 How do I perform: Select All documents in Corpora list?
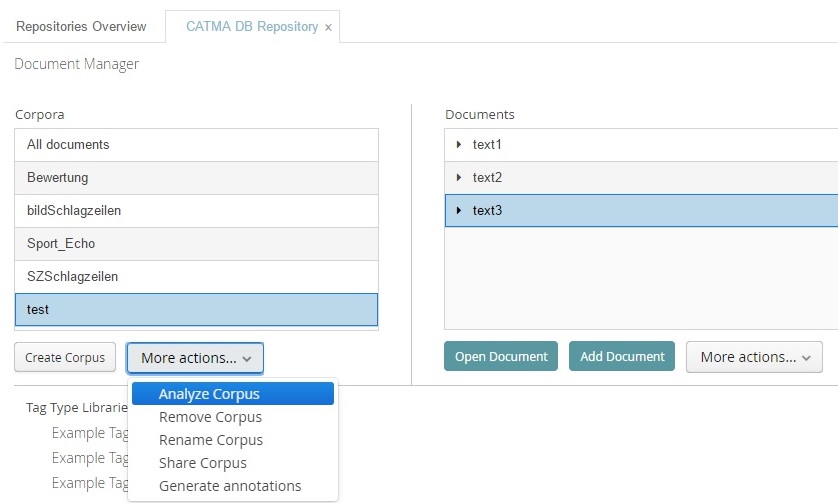coord(196,145)
